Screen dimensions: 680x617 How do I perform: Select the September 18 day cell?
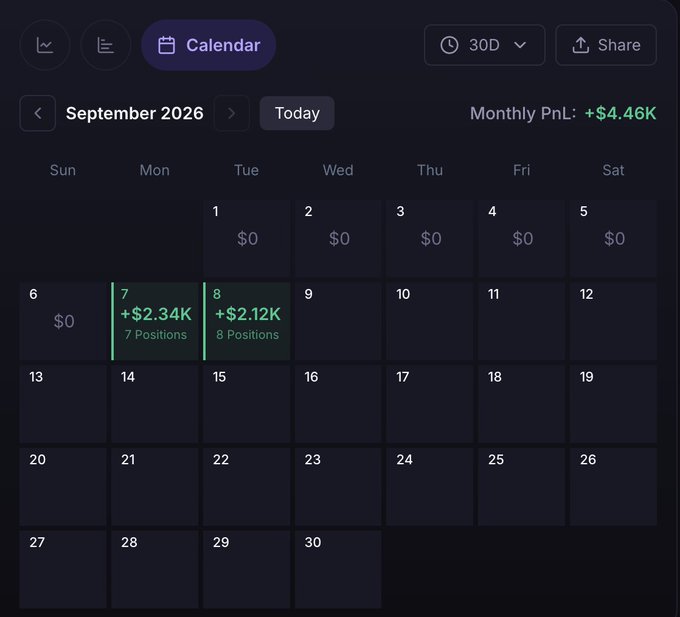[x=522, y=404]
